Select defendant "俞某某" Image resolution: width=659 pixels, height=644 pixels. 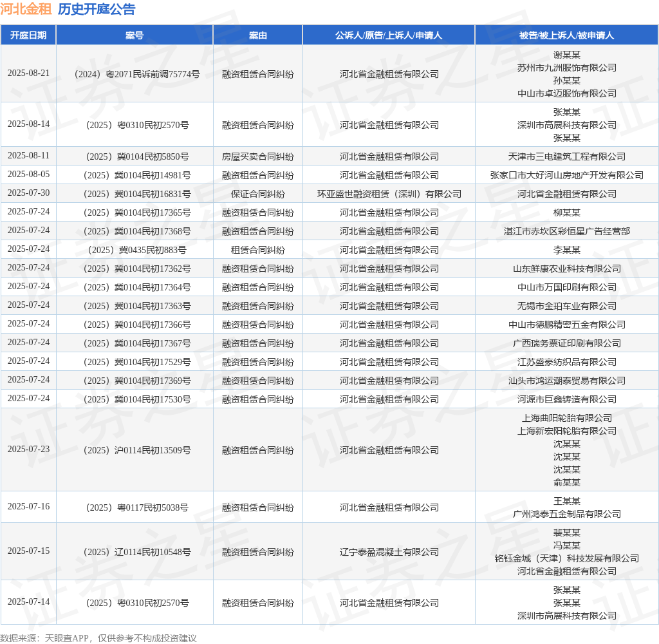coord(566,482)
